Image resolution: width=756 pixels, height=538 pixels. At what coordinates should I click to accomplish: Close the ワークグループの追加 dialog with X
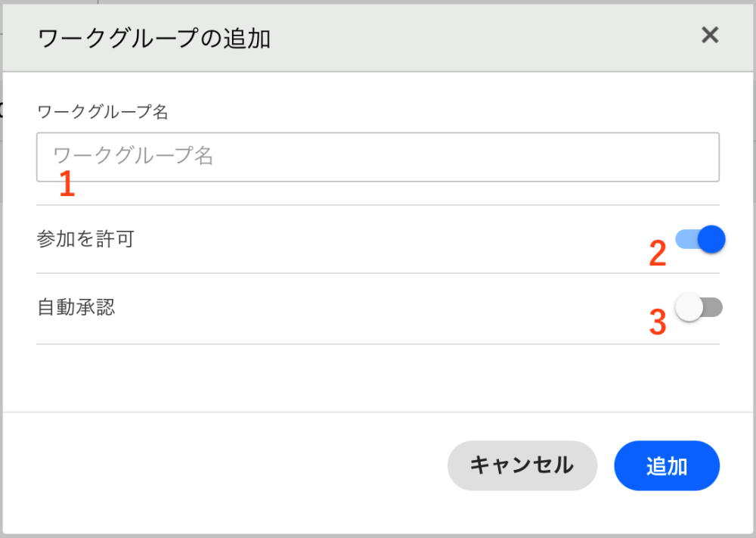click(709, 35)
